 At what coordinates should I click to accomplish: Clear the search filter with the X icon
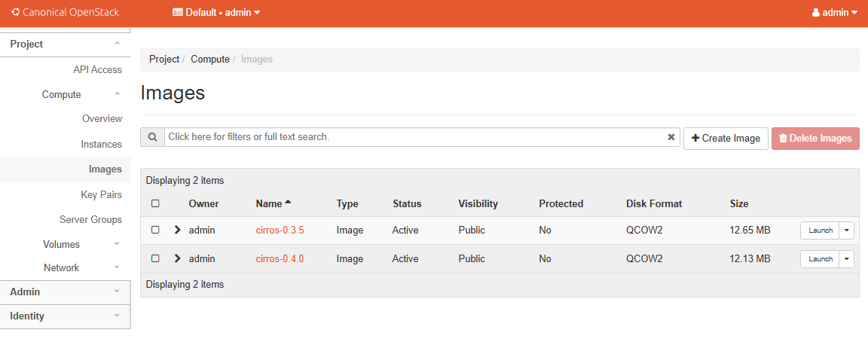(x=671, y=137)
